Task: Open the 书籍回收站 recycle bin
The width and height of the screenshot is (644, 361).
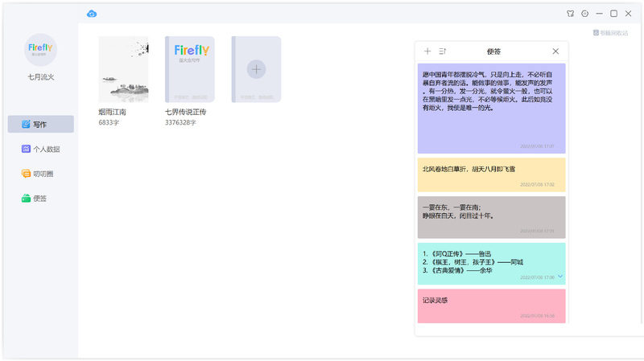Action: tap(610, 33)
